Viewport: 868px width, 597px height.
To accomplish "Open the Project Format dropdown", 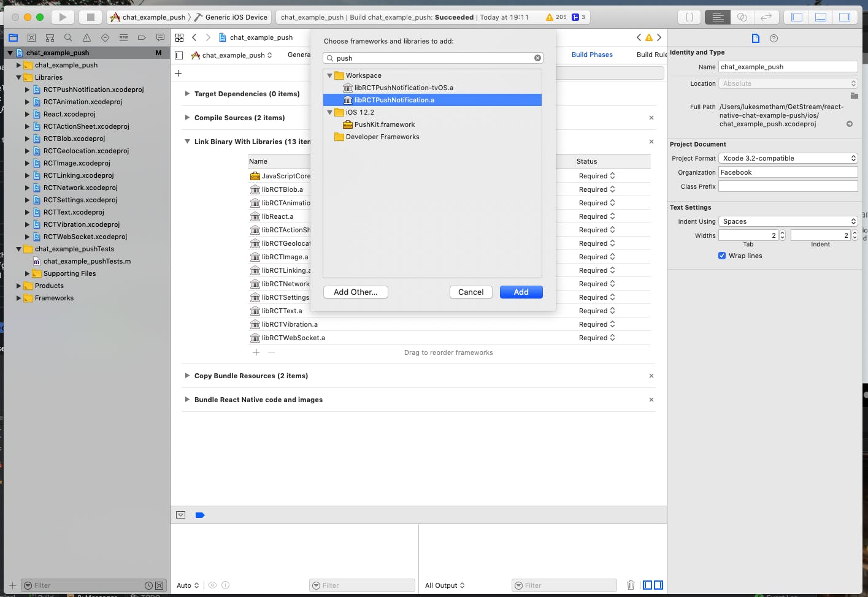I will click(788, 159).
